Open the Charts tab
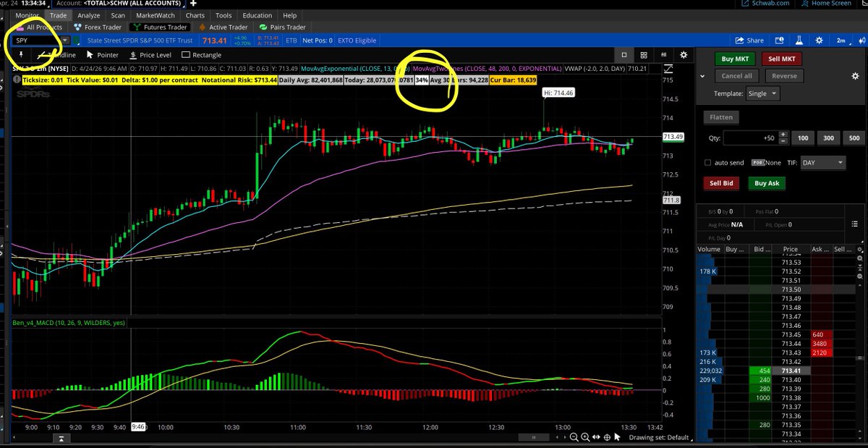The width and height of the screenshot is (868, 448). coord(195,15)
